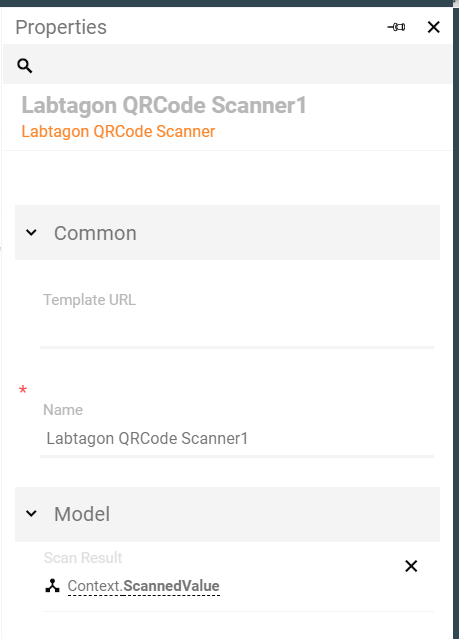Click the red required asterisk marker
459x639 pixels.
point(23,390)
